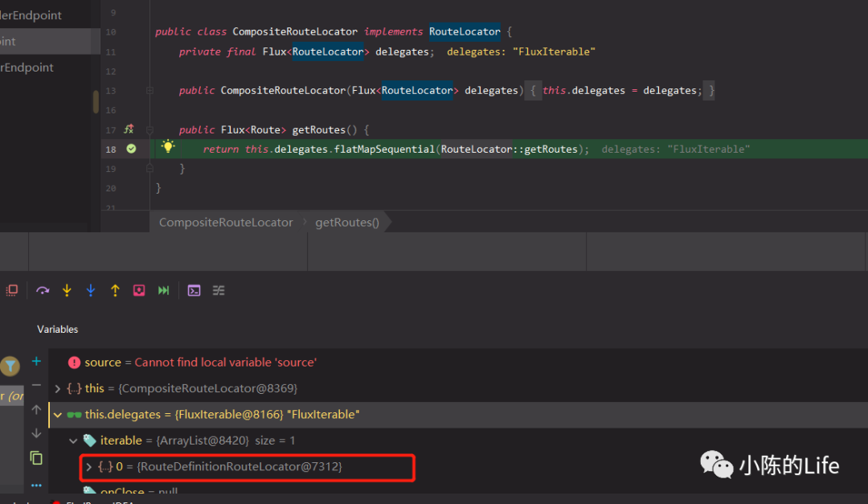
Task: Move the watch up with up arrow
Action: (36, 409)
